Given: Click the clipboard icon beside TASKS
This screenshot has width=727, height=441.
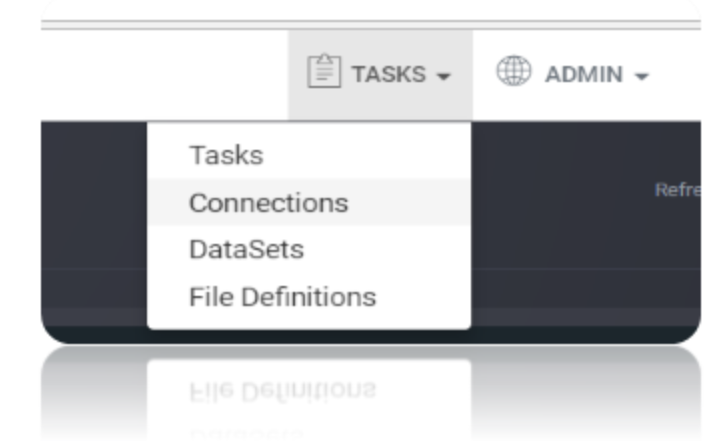Looking at the screenshot, I should pos(324,71).
